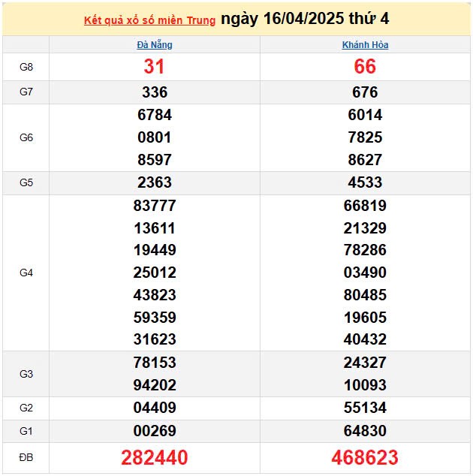Click the G7 row label
The image size is (473, 476).
tap(26, 92)
